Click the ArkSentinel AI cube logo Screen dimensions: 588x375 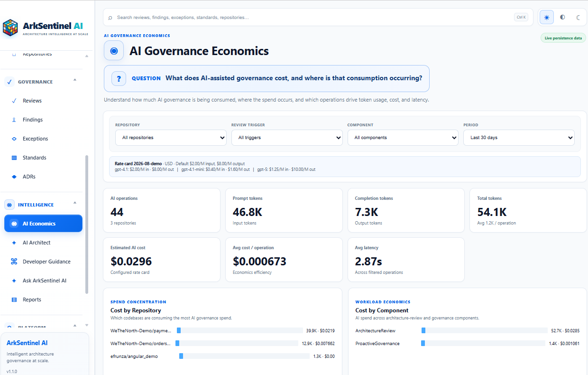tap(10, 28)
